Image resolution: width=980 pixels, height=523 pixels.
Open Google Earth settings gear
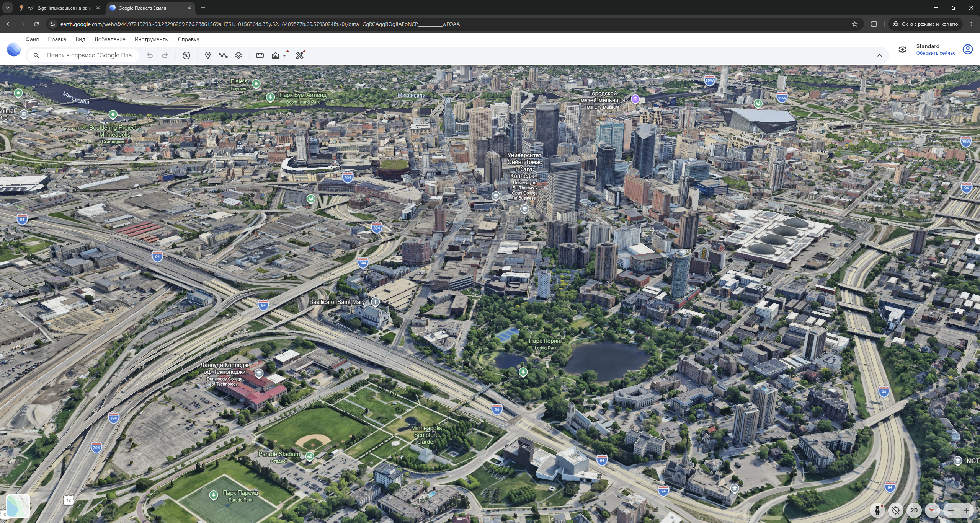903,49
